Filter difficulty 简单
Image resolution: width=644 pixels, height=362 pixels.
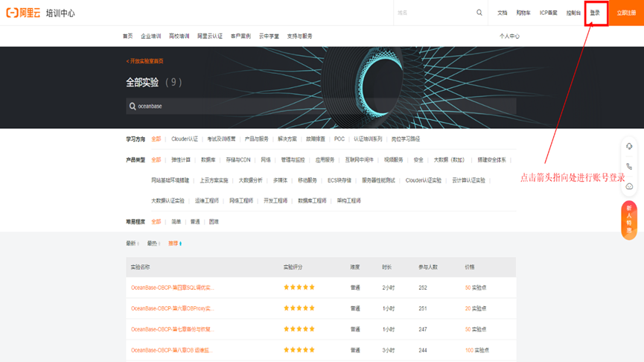(176, 222)
